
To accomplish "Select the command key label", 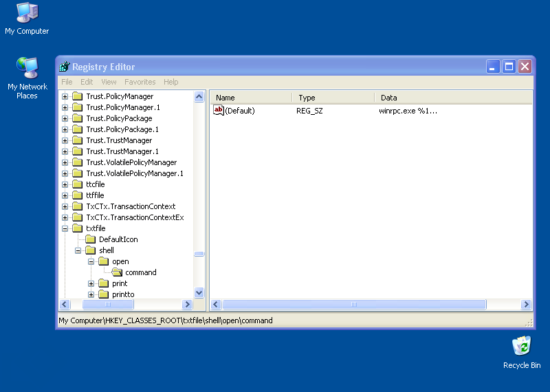I will pyautogui.click(x=141, y=272).
